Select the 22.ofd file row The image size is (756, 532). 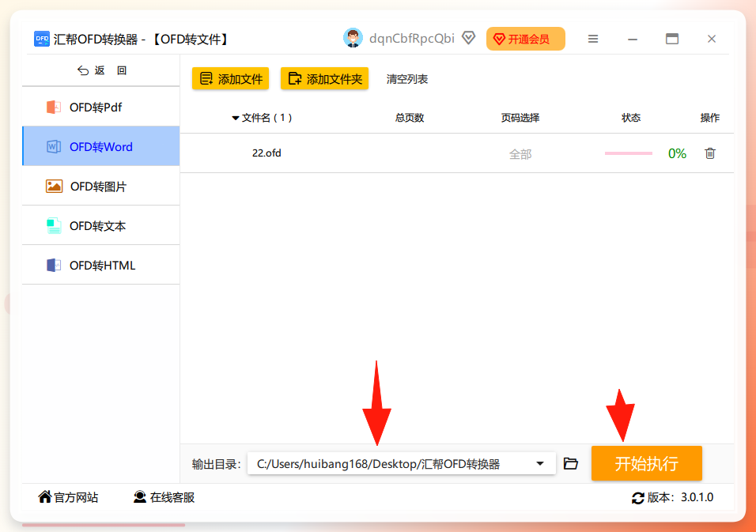[x=457, y=153]
